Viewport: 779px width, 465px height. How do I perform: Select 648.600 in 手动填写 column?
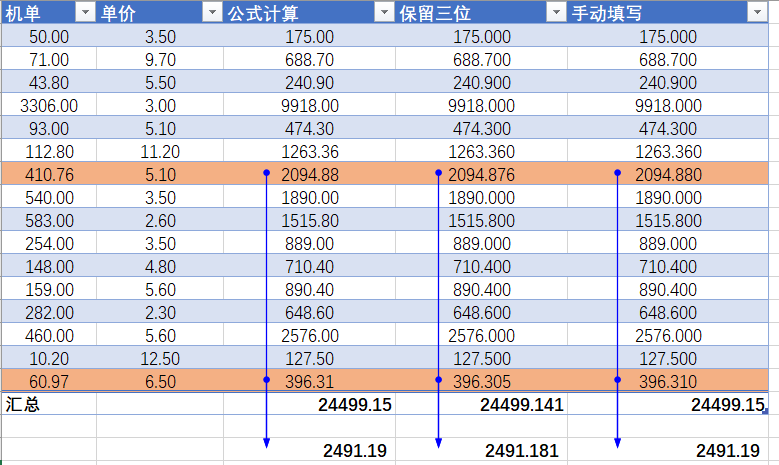click(668, 312)
